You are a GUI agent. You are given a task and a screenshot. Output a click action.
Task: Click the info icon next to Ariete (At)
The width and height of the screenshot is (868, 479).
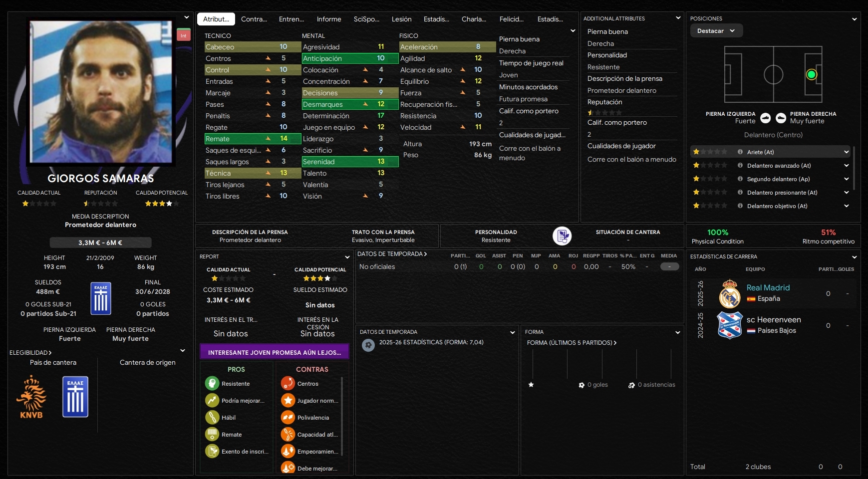pos(740,152)
